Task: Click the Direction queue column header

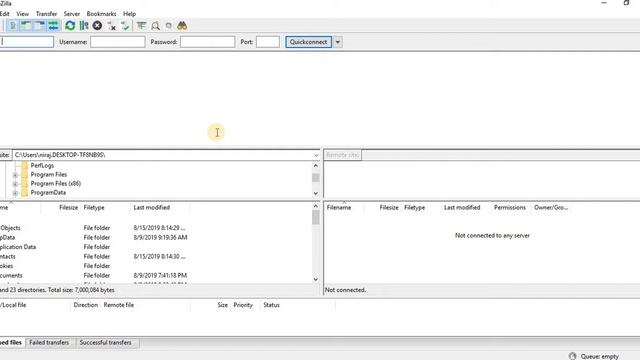Action: tap(86, 305)
